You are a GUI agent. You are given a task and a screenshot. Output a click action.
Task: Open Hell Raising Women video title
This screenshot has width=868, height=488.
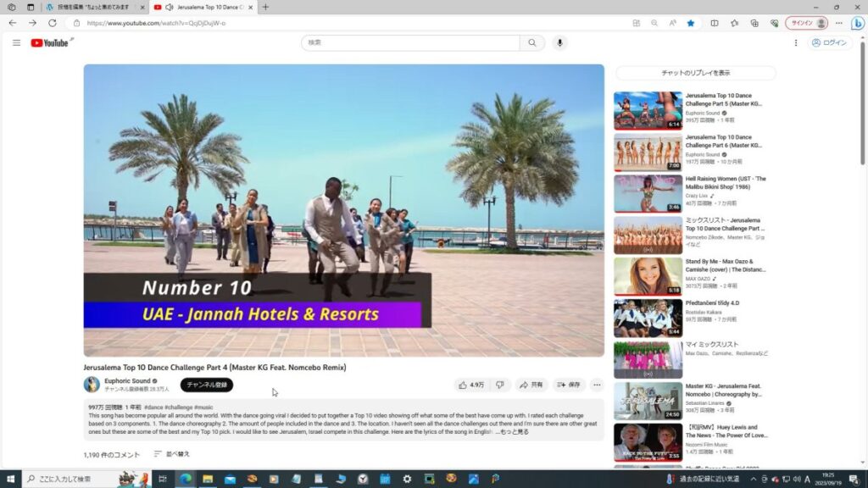(726, 183)
